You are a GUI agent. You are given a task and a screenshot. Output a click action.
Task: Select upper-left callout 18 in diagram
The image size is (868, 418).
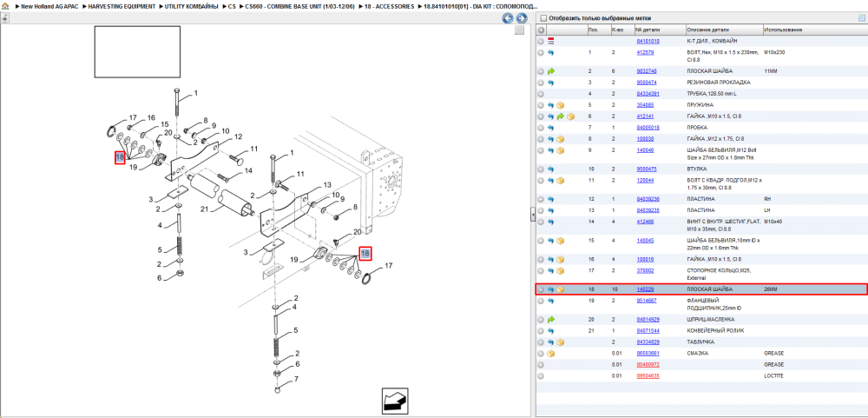pos(120,157)
